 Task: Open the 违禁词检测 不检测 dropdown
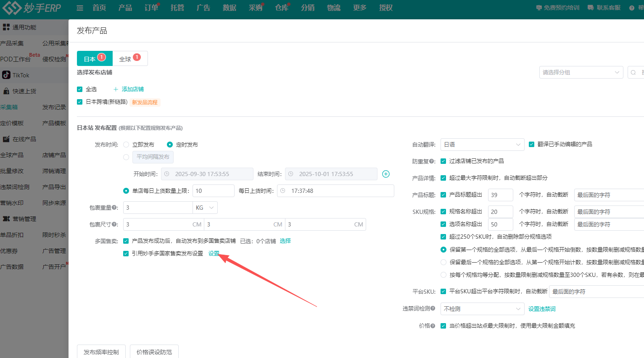482,308
